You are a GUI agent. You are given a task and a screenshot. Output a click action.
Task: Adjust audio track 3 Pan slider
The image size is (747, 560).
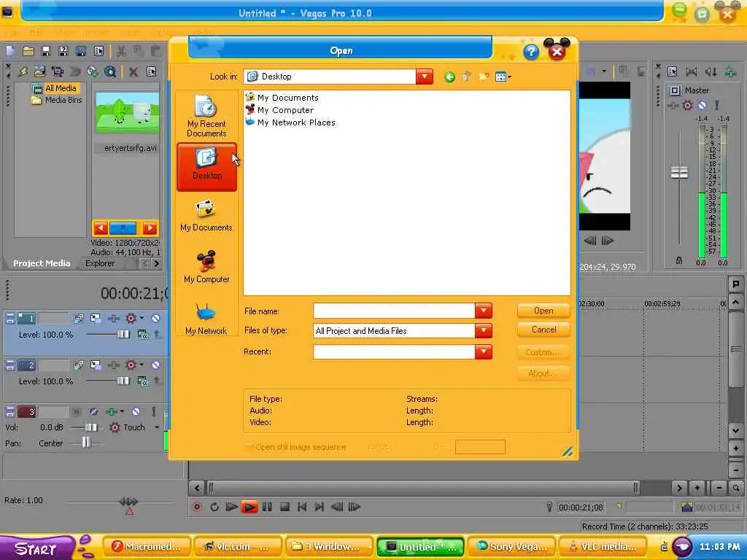click(86, 443)
